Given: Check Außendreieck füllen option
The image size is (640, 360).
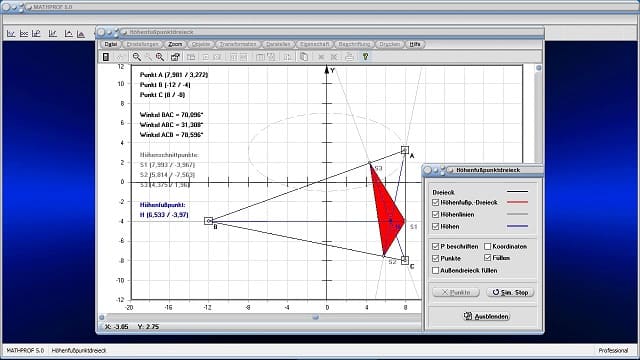Looking at the screenshot, I should [436, 270].
